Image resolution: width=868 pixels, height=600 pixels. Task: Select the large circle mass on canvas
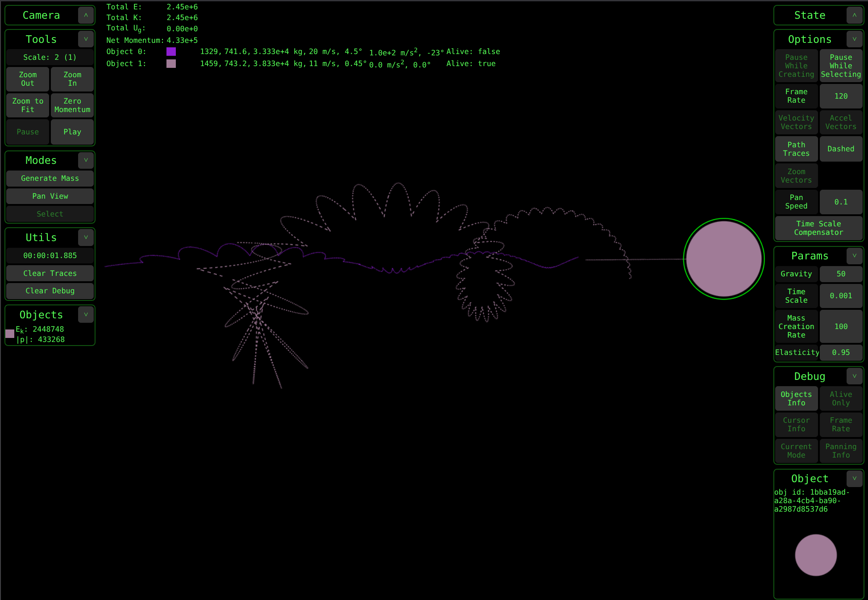pos(724,259)
